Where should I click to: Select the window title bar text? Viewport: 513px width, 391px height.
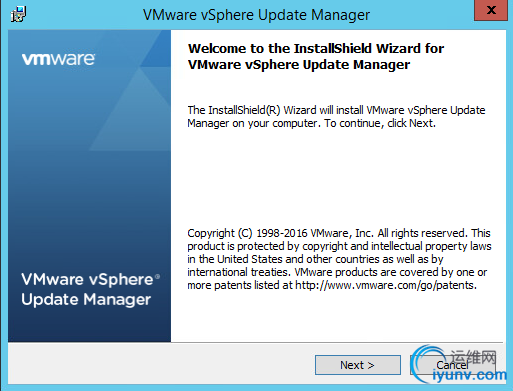coord(256,15)
